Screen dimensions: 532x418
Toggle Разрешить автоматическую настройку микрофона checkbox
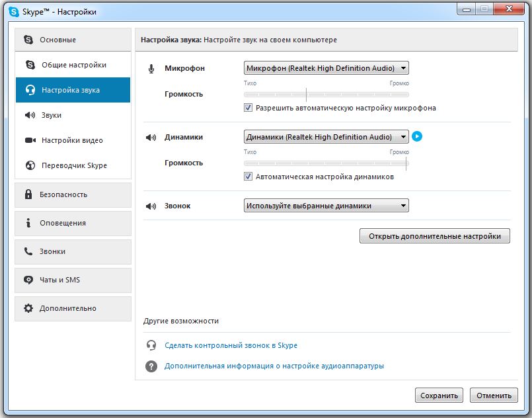point(248,108)
